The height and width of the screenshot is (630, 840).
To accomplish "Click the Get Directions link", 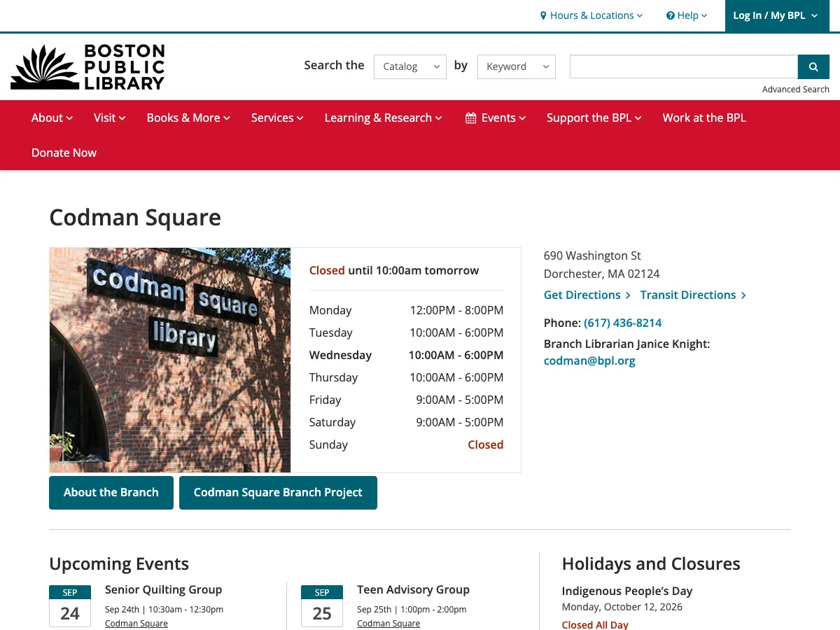I will click(x=587, y=295).
